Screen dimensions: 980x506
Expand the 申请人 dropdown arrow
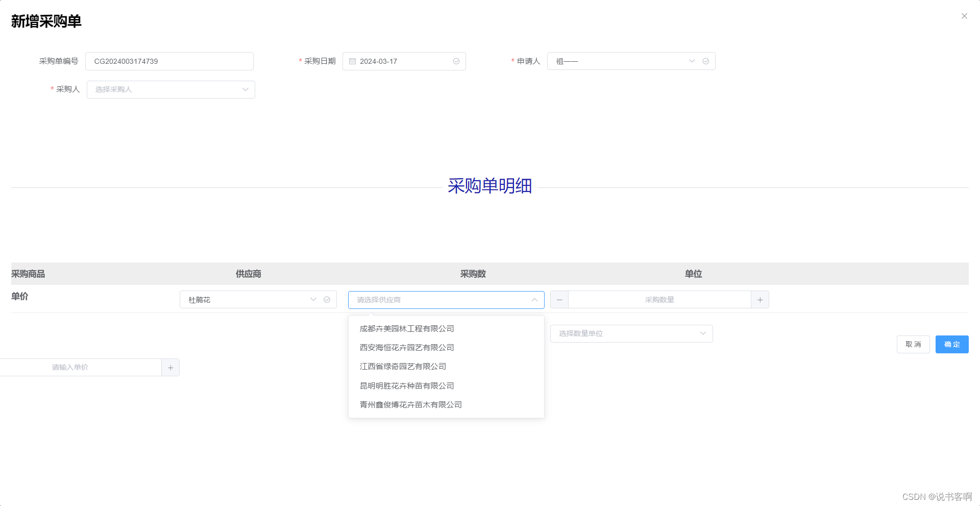(692, 61)
